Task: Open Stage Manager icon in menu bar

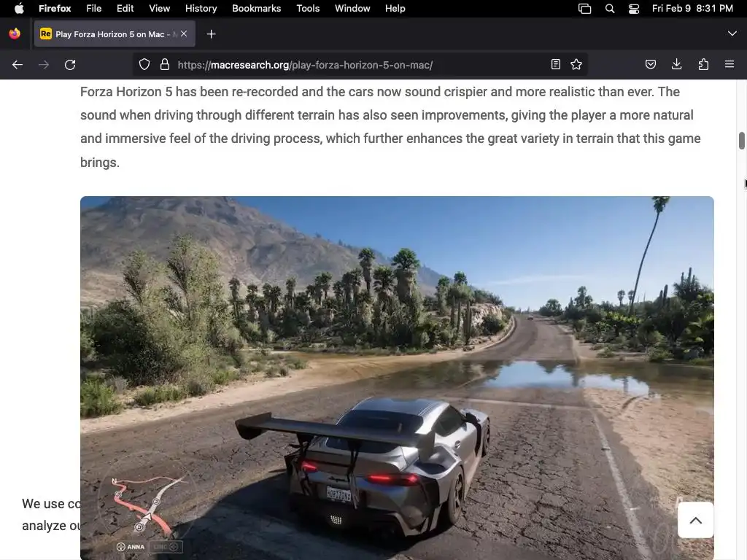Action: click(584, 9)
